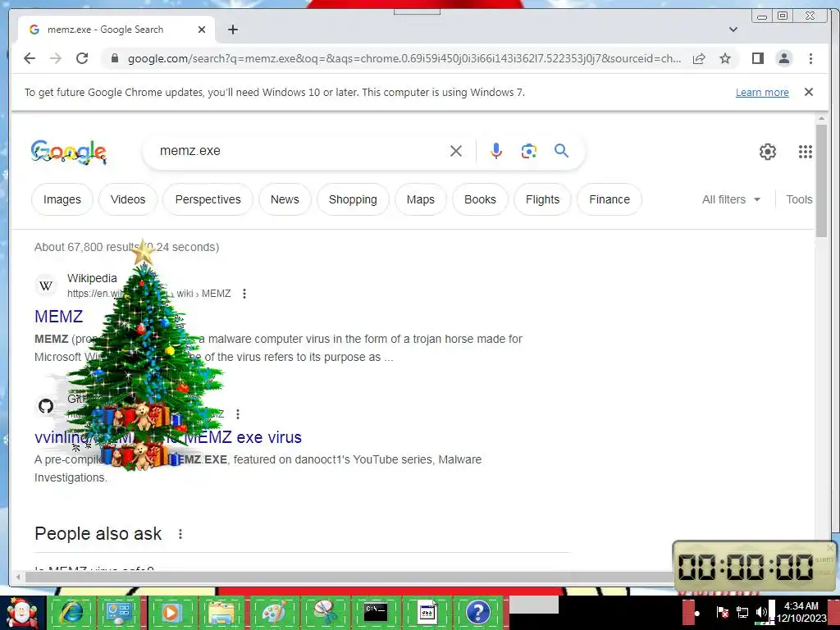
Task: Filter results by Images
Action: [x=62, y=199]
